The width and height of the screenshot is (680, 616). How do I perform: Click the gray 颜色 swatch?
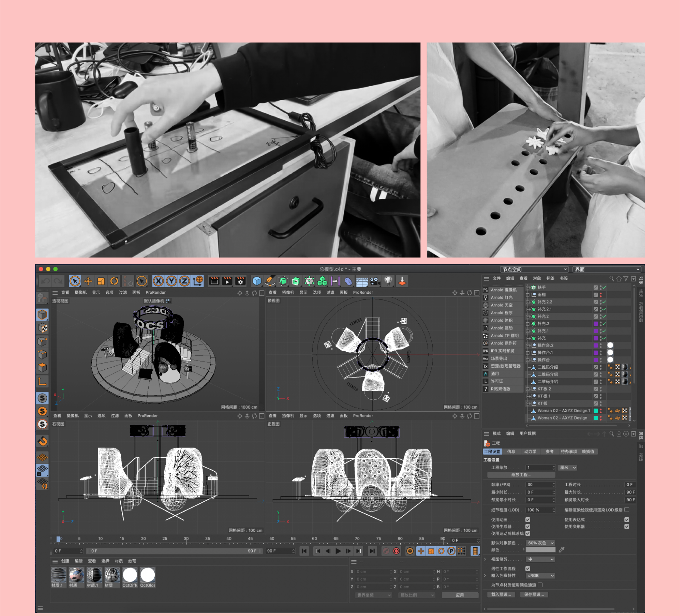tap(540, 550)
